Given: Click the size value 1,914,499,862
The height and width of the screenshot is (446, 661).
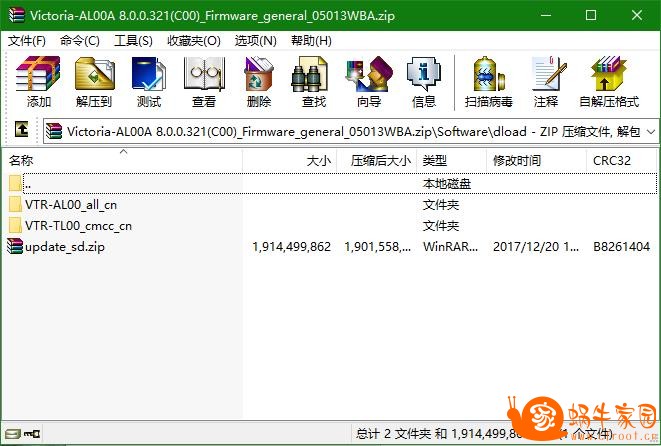Looking at the screenshot, I should [292, 247].
